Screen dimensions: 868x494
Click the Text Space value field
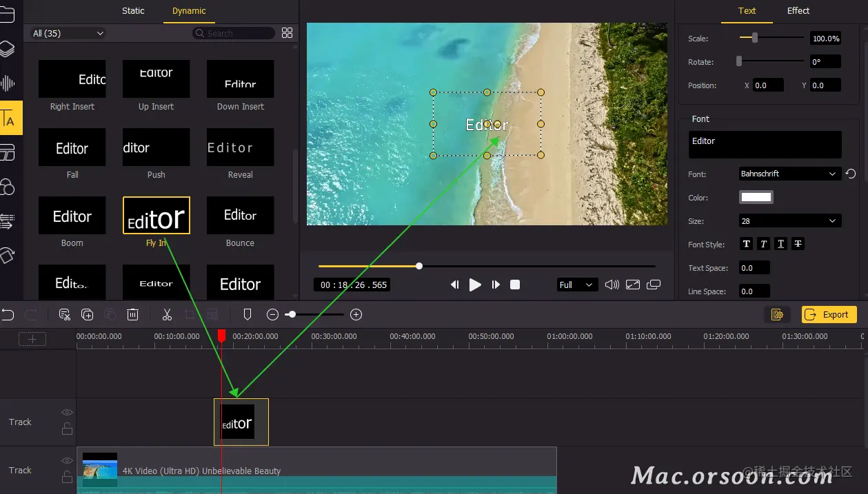click(x=754, y=268)
